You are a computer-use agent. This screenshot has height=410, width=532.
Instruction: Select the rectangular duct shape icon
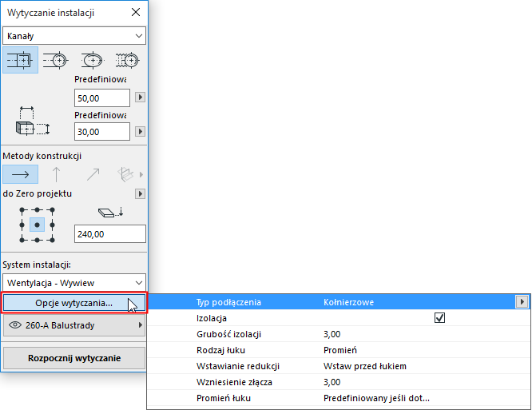pyautogui.click(x=20, y=61)
